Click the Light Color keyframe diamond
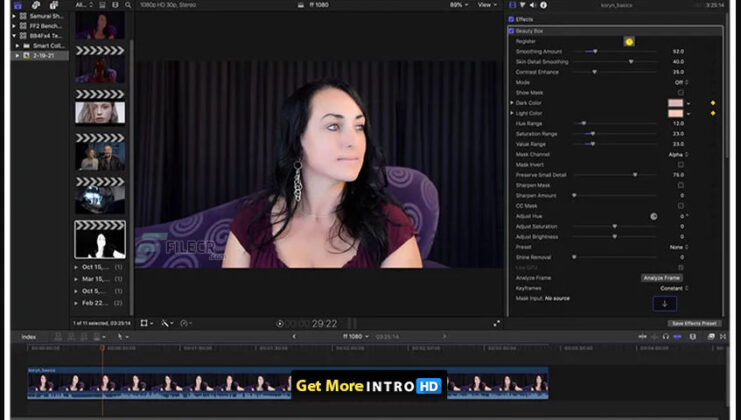The width and height of the screenshot is (741, 420). (712, 113)
